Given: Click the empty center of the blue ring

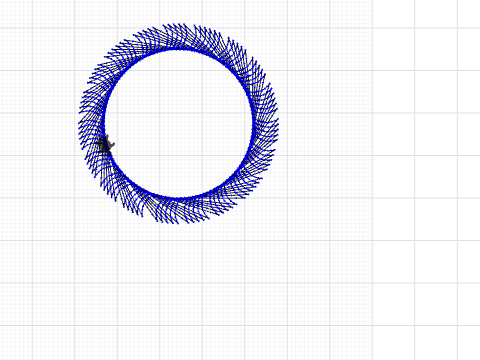Looking at the screenshot, I should pos(178,123).
